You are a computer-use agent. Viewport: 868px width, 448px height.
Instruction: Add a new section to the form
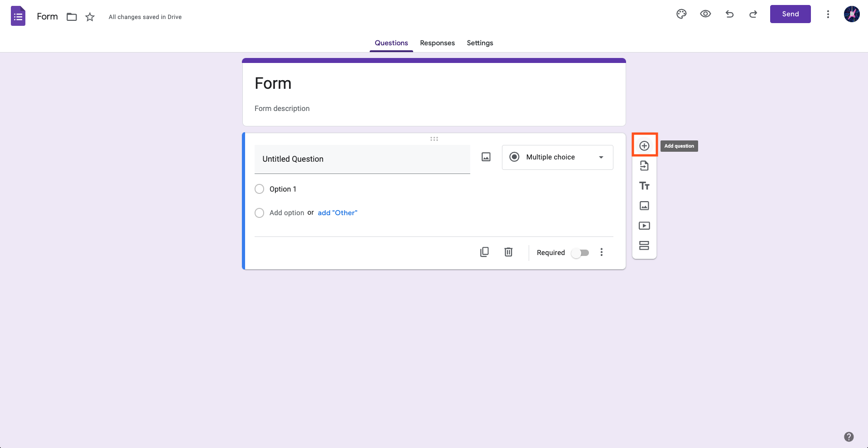[x=644, y=246]
